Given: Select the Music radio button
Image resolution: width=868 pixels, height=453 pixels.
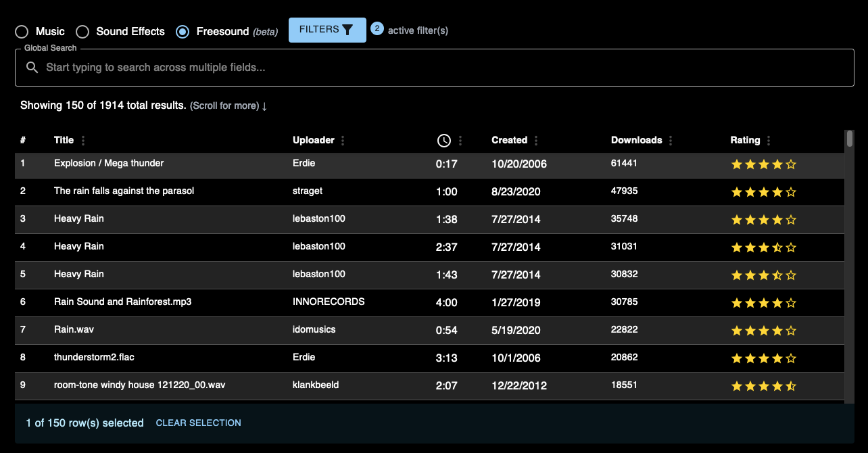Looking at the screenshot, I should tap(20, 31).
